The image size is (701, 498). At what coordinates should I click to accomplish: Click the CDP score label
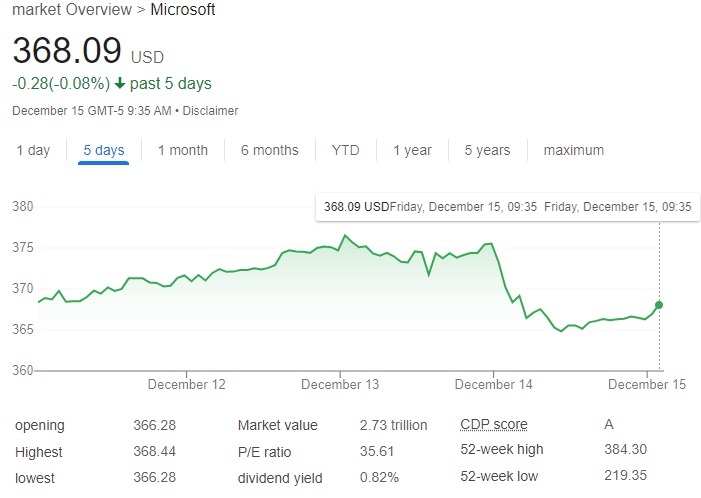click(x=494, y=424)
